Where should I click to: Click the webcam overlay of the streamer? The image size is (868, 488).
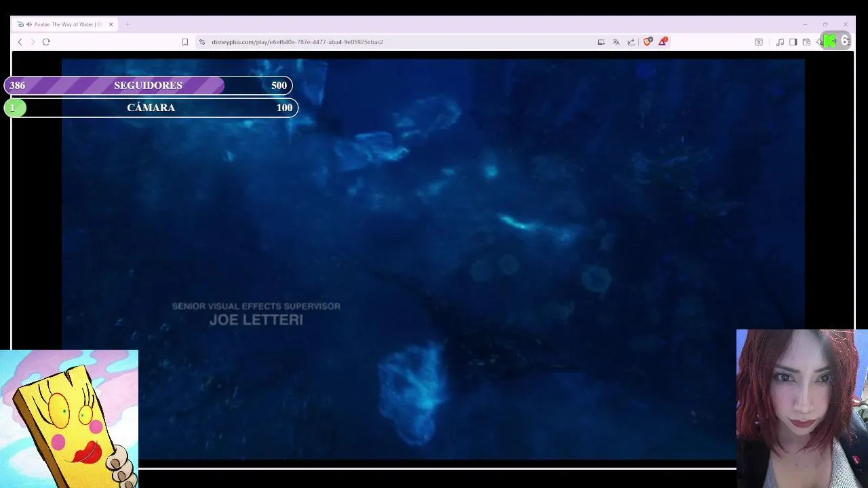click(802, 409)
